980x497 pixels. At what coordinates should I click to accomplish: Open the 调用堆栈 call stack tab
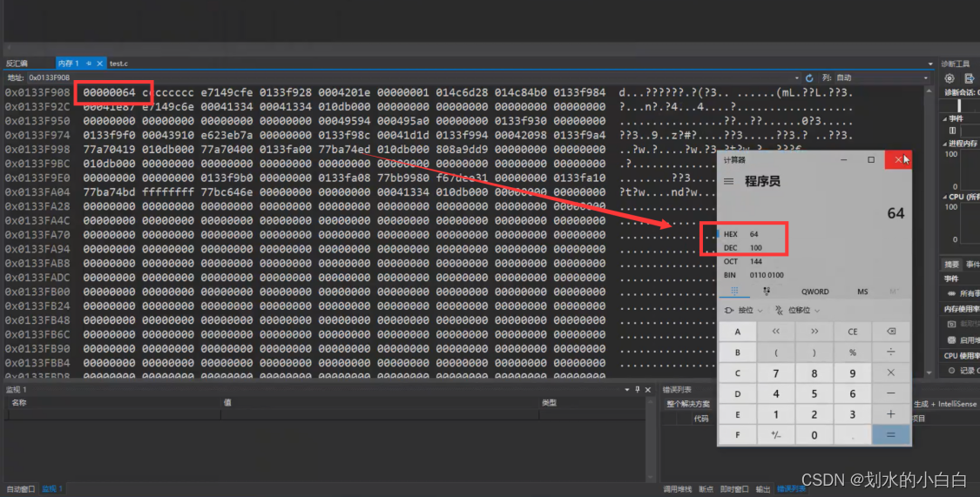pyautogui.click(x=678, y=489)
